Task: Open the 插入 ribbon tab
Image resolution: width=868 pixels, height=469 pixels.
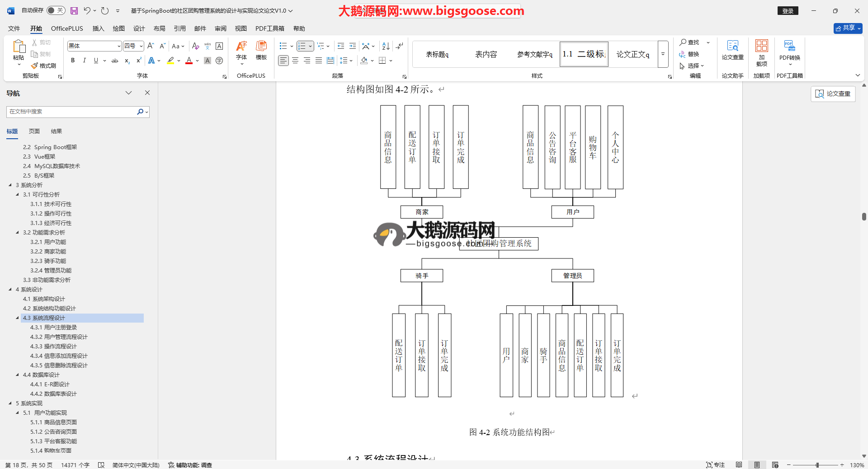Action: tap(98, 28)
